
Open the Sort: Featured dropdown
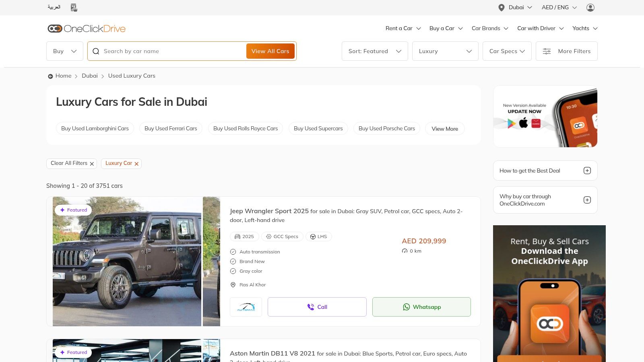[375, 51]
